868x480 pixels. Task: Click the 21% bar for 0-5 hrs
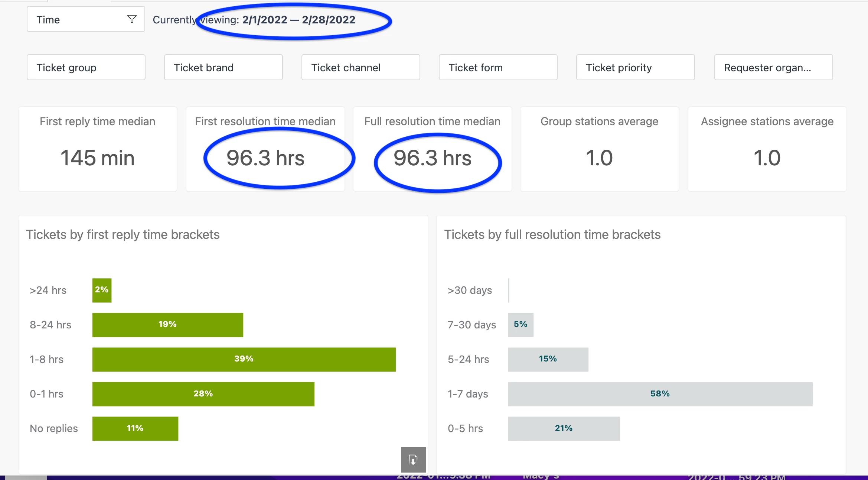tap(564, 428)
